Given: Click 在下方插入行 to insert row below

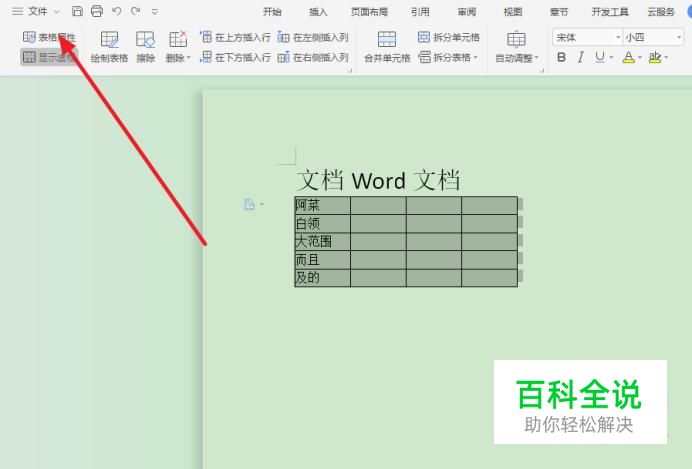Looking at the screenshot, I should pos(235,57).
